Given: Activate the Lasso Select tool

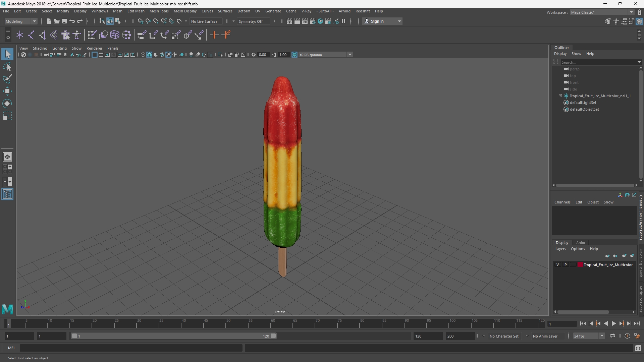Looking at the screenshot, I should point(7,66).
